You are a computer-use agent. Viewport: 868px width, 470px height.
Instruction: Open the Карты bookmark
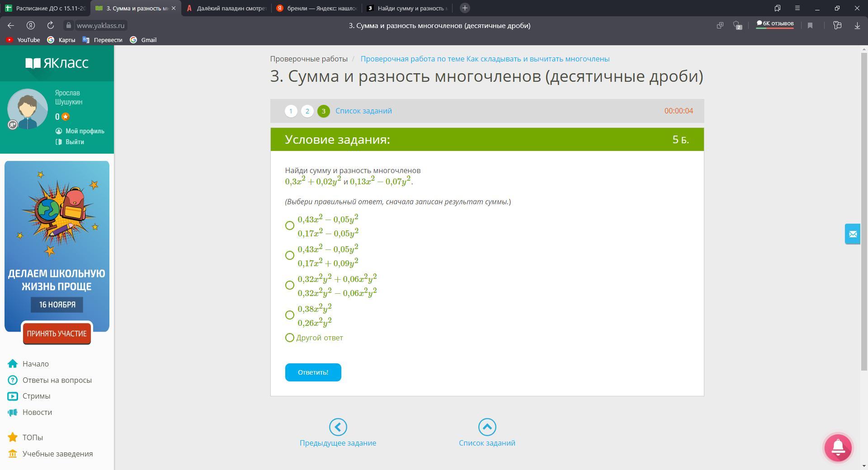point(61,40)
